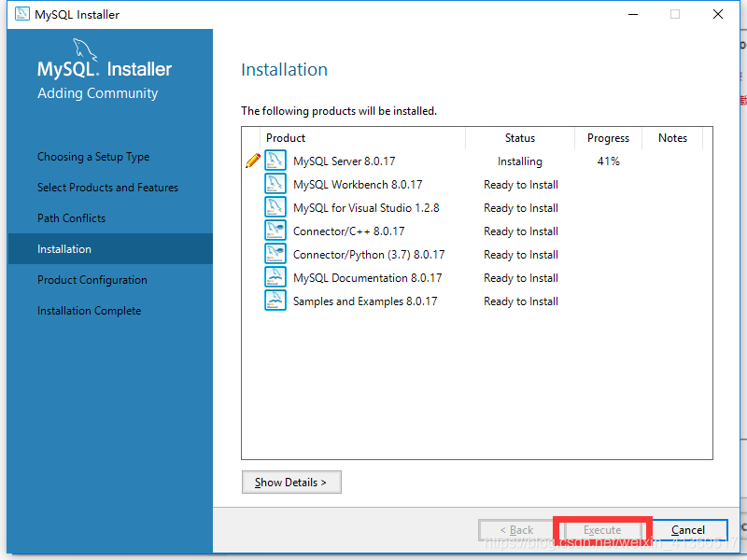Open the Product Configuration step

point(92,280)
